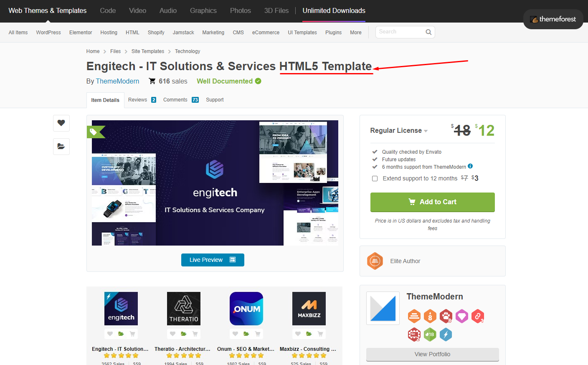Click the cart icon under the Engitech thumbnail

pos(132,334)
